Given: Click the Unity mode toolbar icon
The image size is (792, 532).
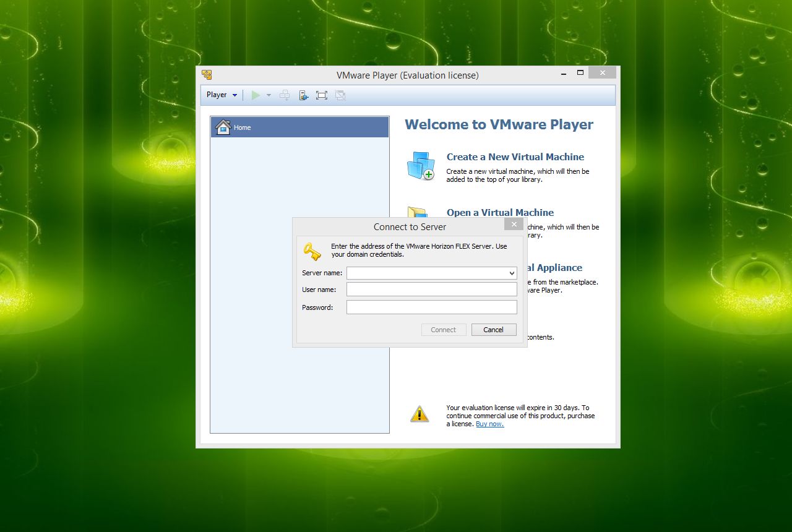Looking at the screenshot, I should (340, 95).
